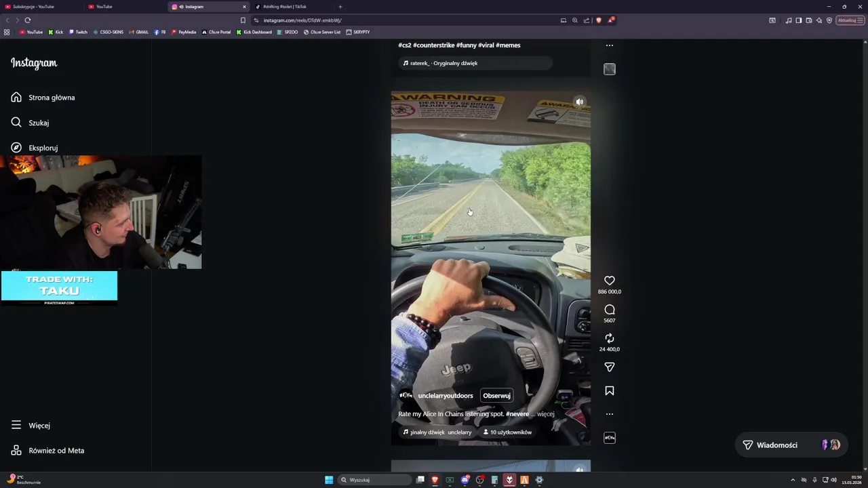Open the Brave Wallet icon
This screenshot has width=868, height=488.
tap(808, 20)
